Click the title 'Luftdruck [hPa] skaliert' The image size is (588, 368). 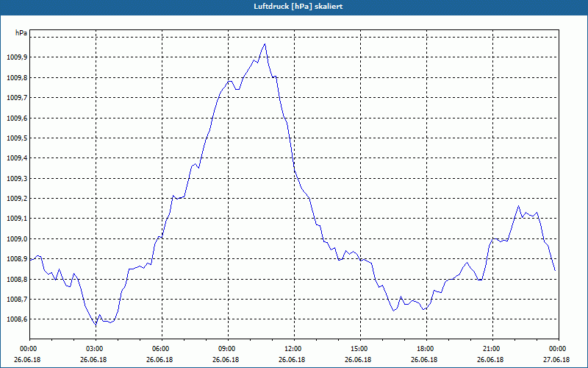[298, 7]
